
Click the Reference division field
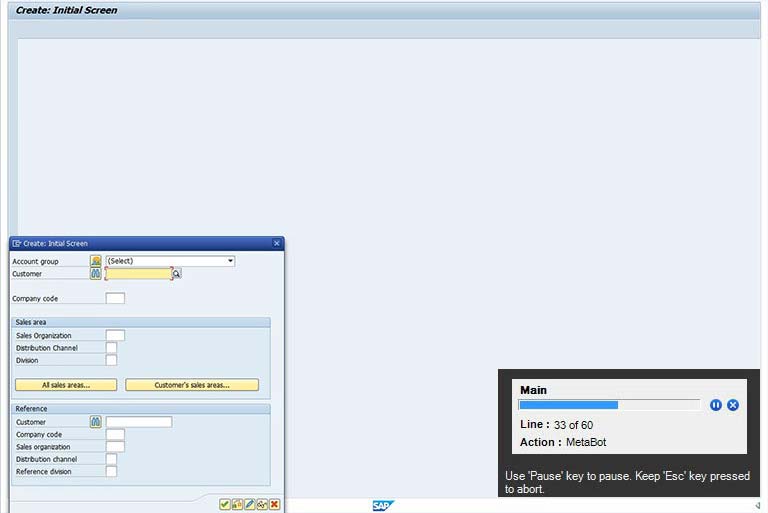[x=111, y=471]
